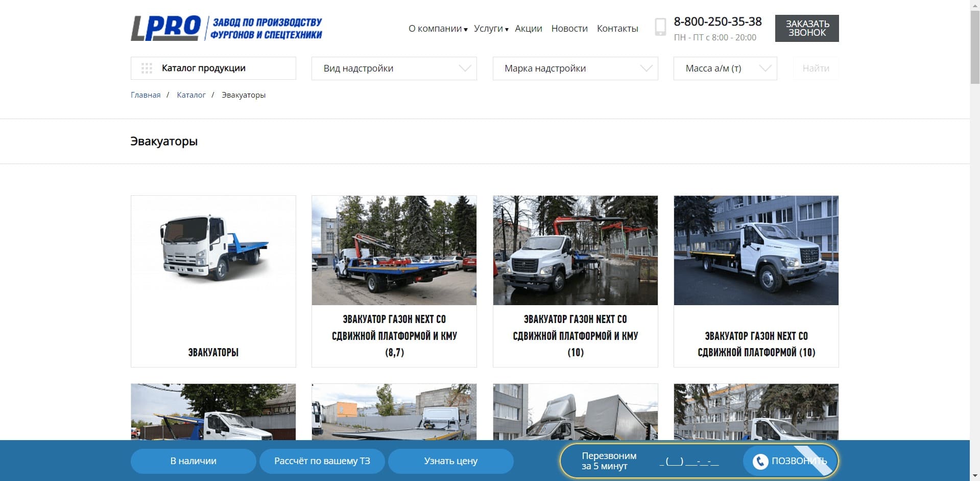This screenshot has height=481, width=980.
Task: Open Каталог продукции
Action: [213, 68]
